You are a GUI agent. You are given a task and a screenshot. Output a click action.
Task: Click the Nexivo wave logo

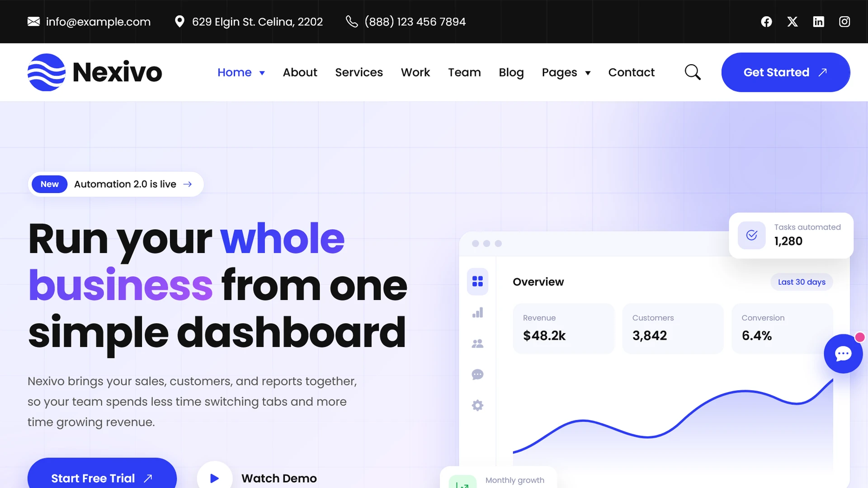pos(46,72)
